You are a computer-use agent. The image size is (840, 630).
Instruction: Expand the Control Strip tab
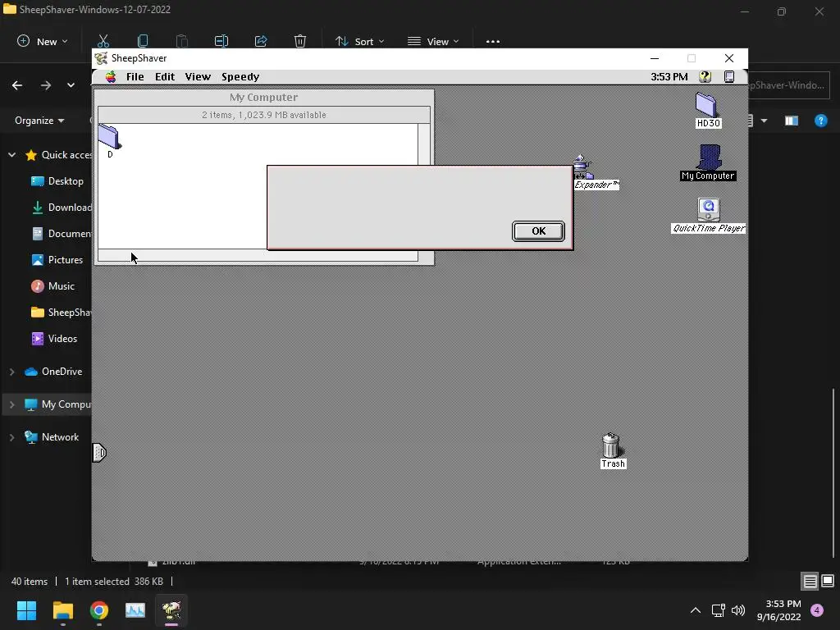pyautogui.click(x=99, y=453)
